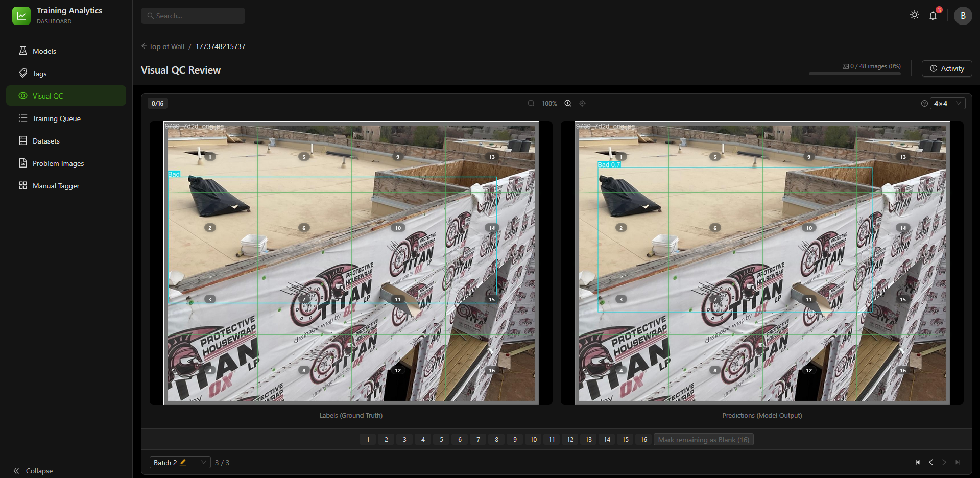The height and width of the screenshot is (478, 980).
Task: Click the Manual Tagger grid icon
Action: click(23, 185)
